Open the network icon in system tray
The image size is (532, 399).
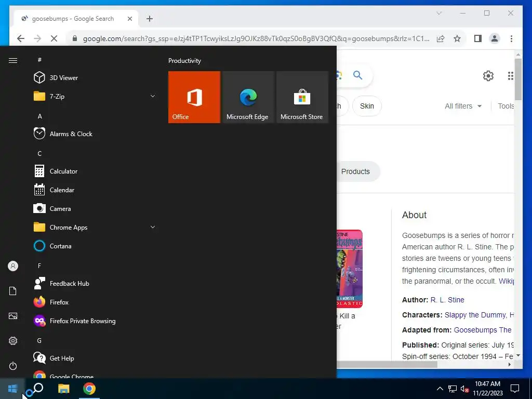(453, 389)
